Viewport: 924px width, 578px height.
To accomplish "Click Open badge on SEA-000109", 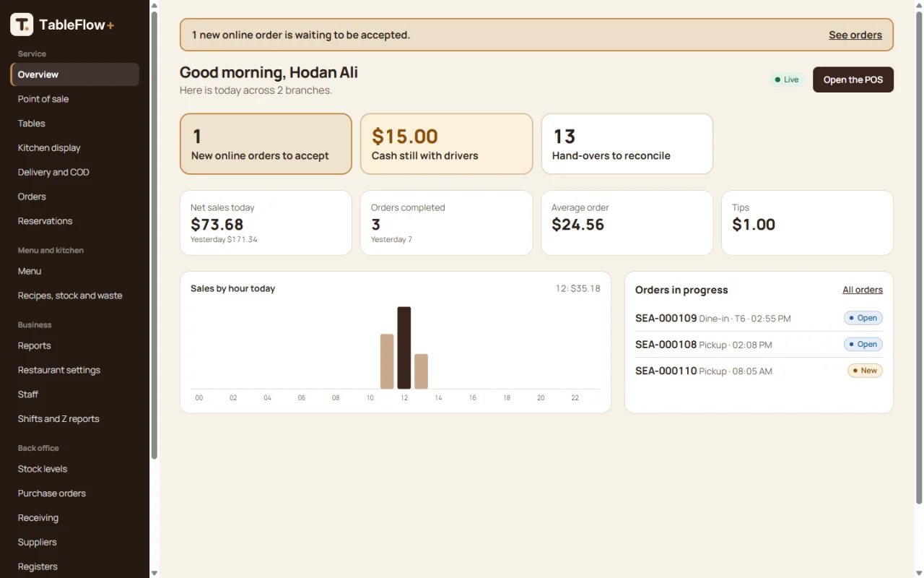I will click(863, 318).
